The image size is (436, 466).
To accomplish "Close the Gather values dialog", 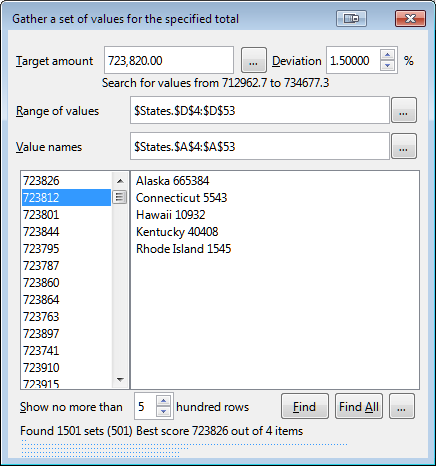I will tap(410, 18).
